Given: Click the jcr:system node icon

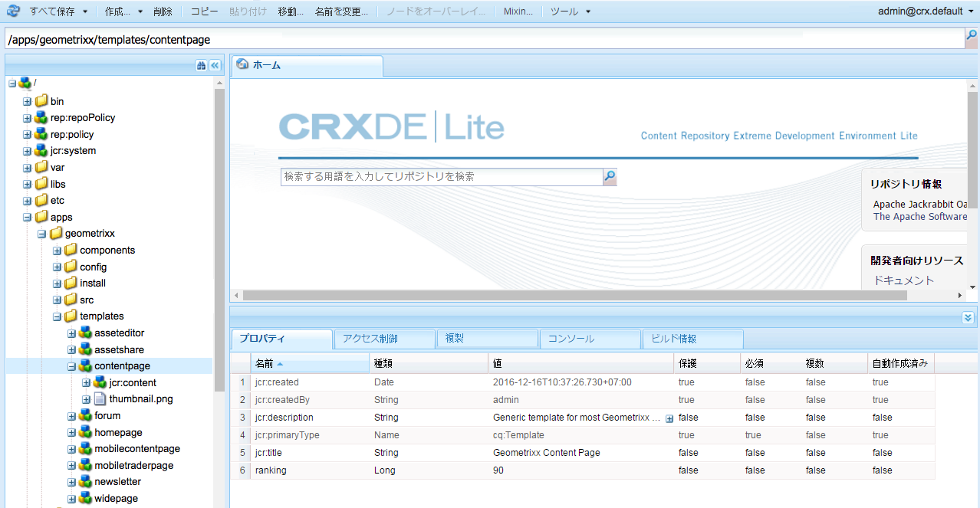Looking at the screenshot, I should pos(41,150).
